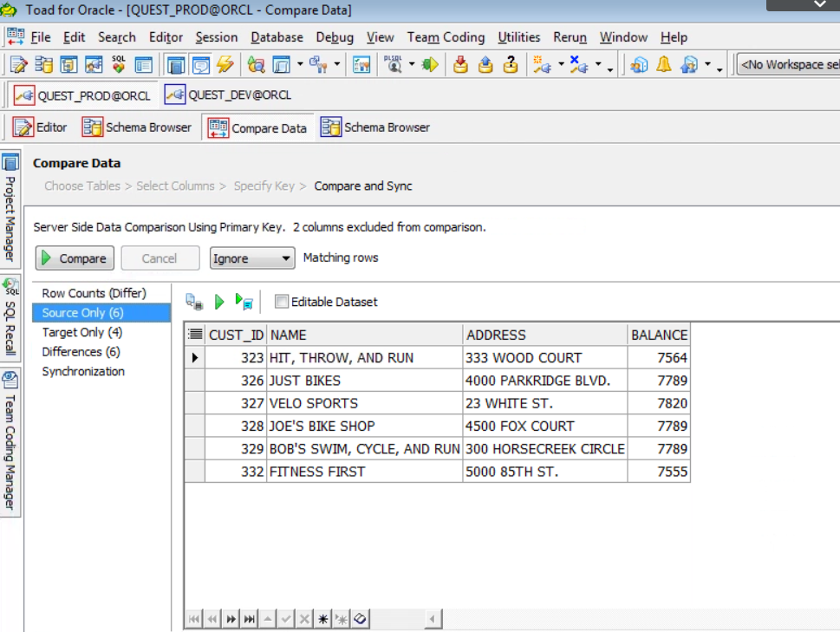Sort by the BALANCE column header

pos(659,335)
